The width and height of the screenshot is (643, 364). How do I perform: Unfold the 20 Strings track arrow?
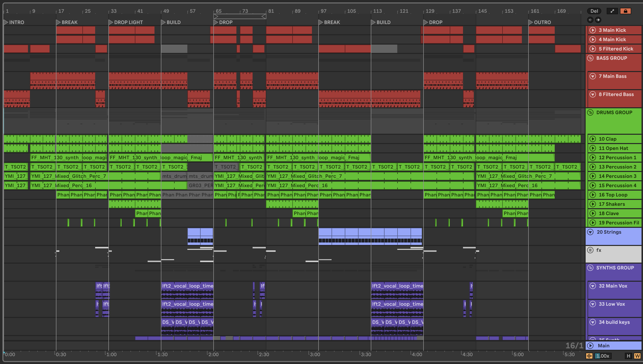click(x=590, y=232)
